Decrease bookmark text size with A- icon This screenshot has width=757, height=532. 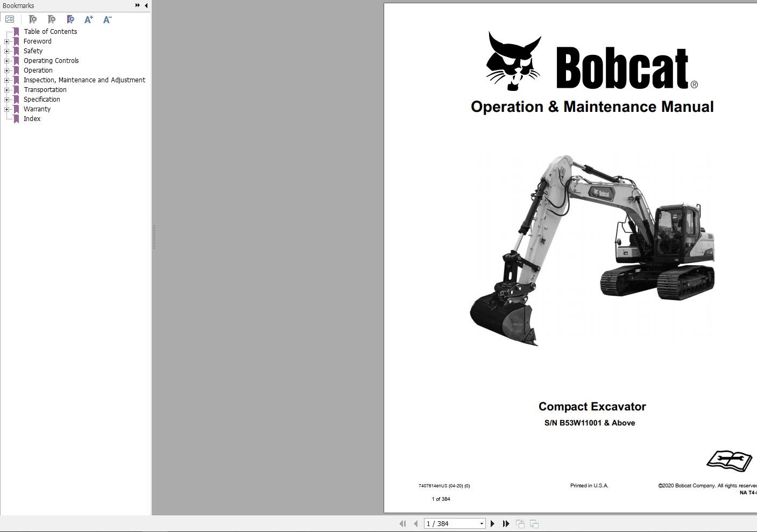click(108, 19)
